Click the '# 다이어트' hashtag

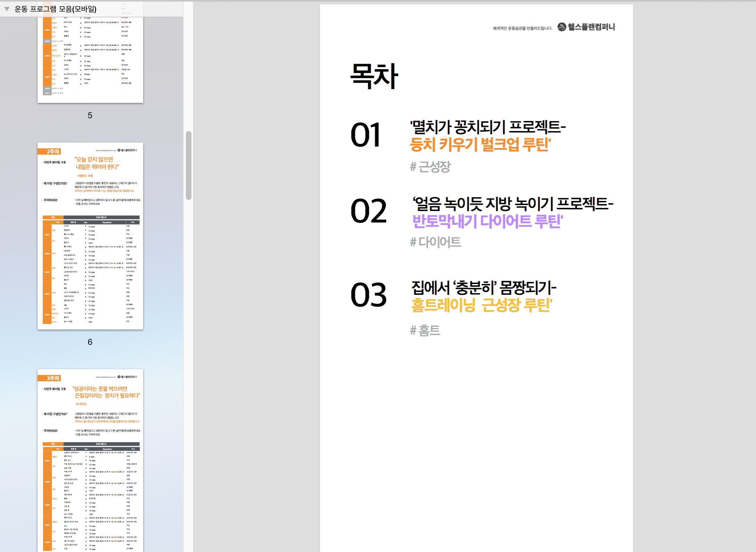(x=435, y=242)
